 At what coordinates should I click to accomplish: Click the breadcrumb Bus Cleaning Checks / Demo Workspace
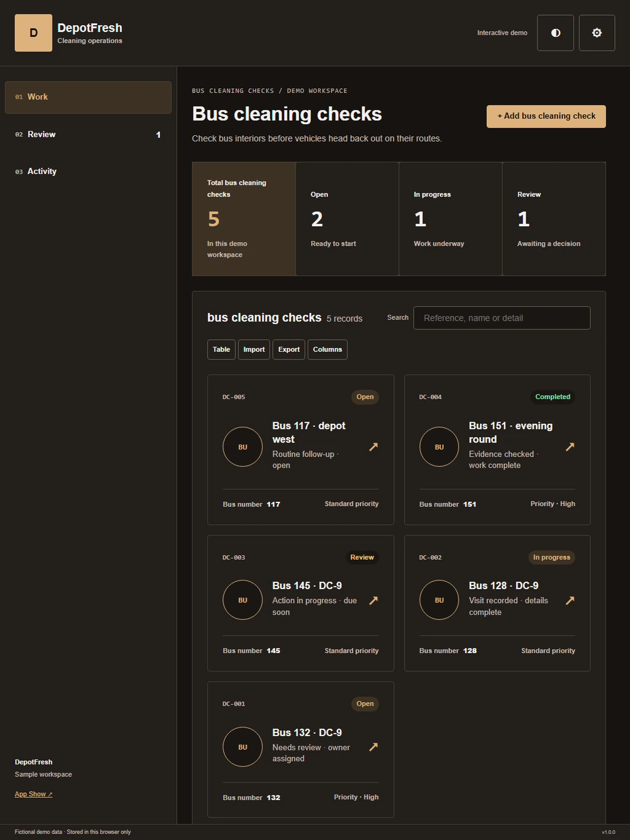point(269,91)
